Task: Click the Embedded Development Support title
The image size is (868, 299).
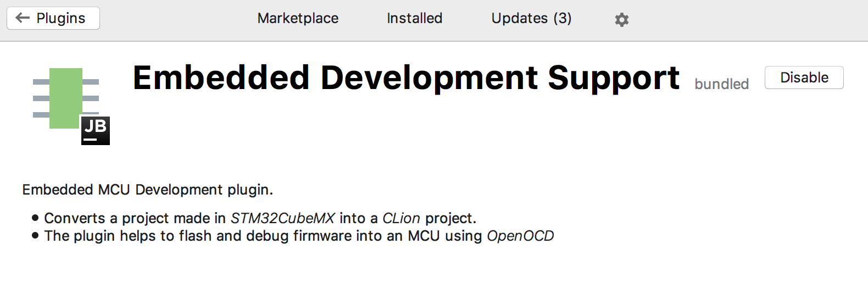Action: 407,77
